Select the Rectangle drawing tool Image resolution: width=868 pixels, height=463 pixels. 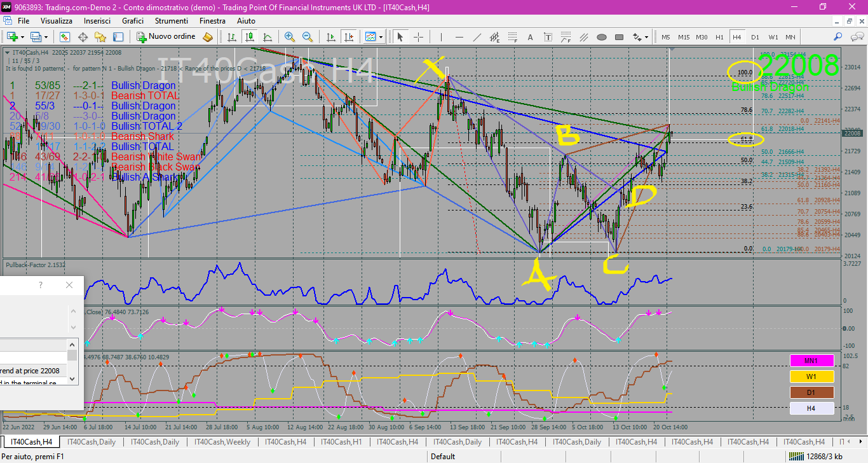coord(620,37)
